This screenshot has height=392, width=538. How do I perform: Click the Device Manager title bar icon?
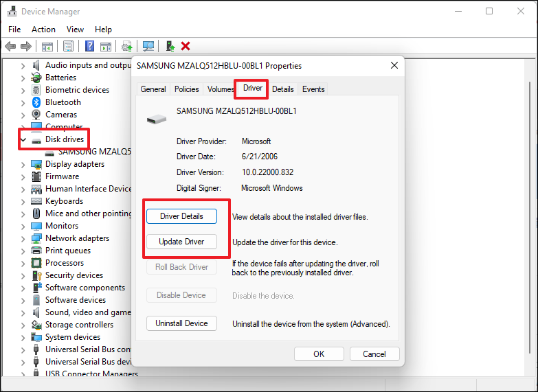[12, 11]
